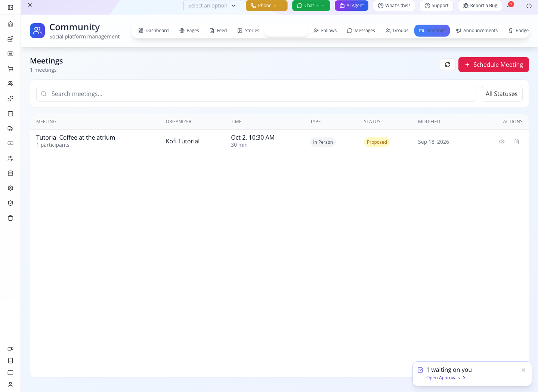The width and height of the screenshot is (538, 392).
Task: Expand the Phone button dropdown arrow
Action: pos(281,6)
